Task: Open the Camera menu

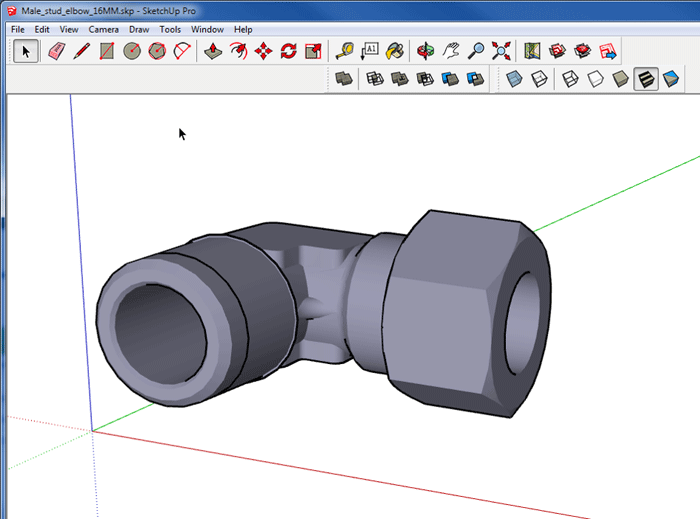Action: (x=103, y=29)
